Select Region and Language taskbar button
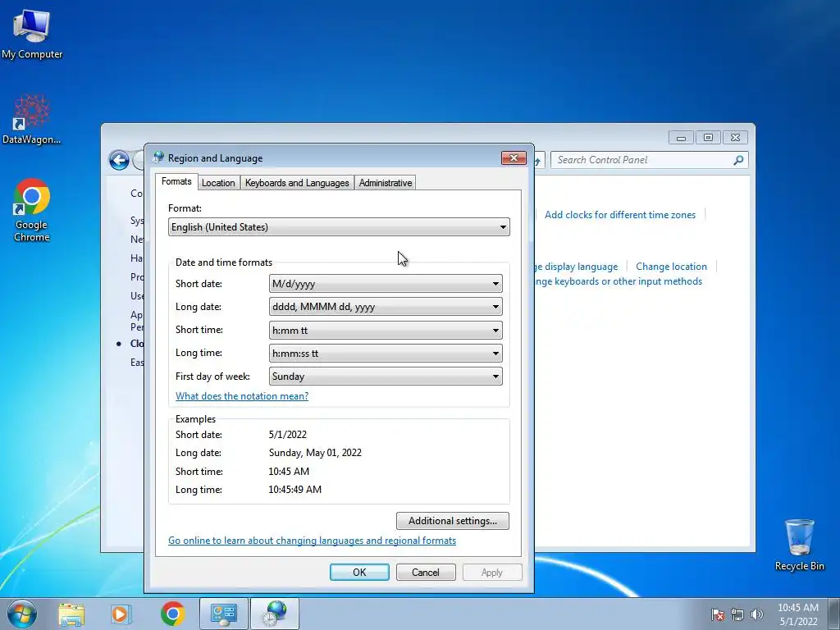Viewport: 840px width, 630px height. click(274, 614)
